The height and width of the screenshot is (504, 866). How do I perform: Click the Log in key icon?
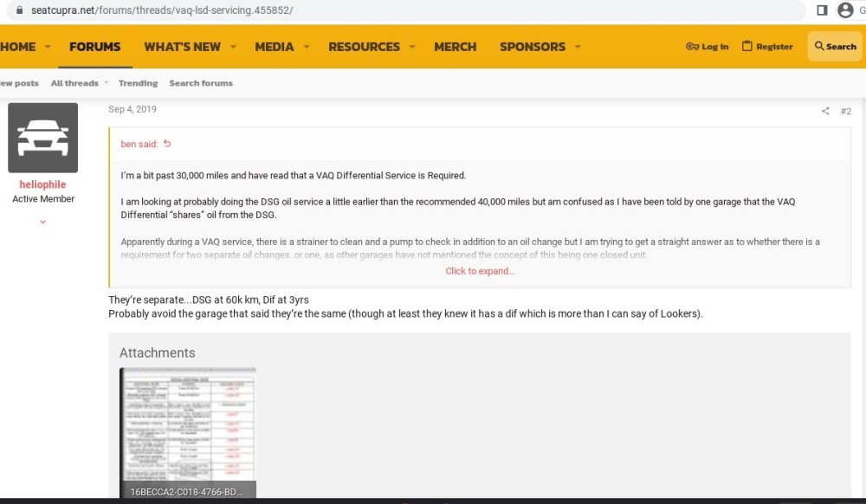tap(692, 47)
